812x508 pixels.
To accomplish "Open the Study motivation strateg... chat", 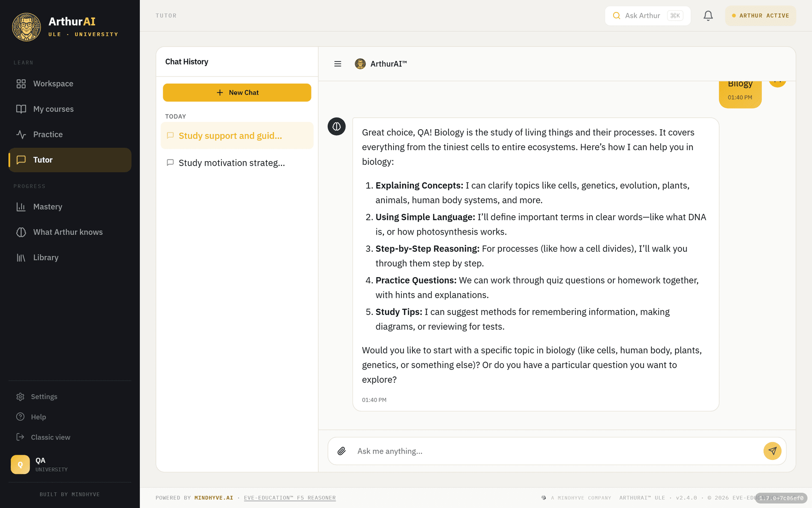I will (237, 163).
